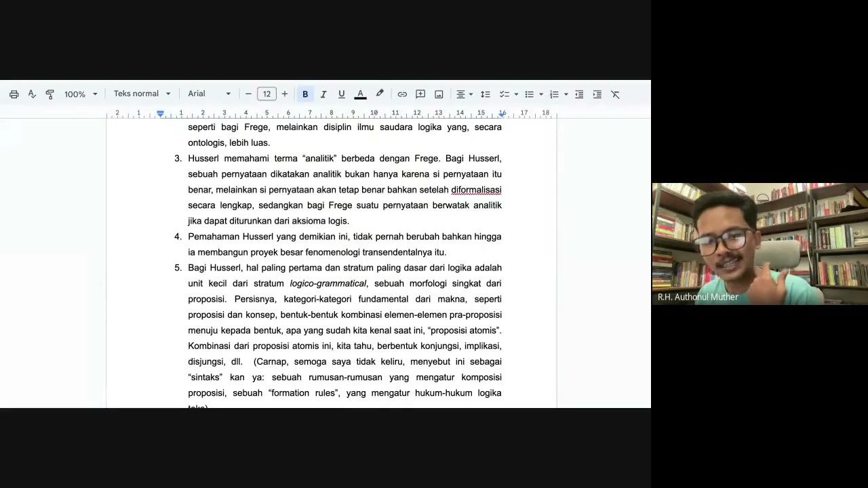Decrease font size with minus button
This screenshot has width=868, height=488.
(x=248, y=94)
